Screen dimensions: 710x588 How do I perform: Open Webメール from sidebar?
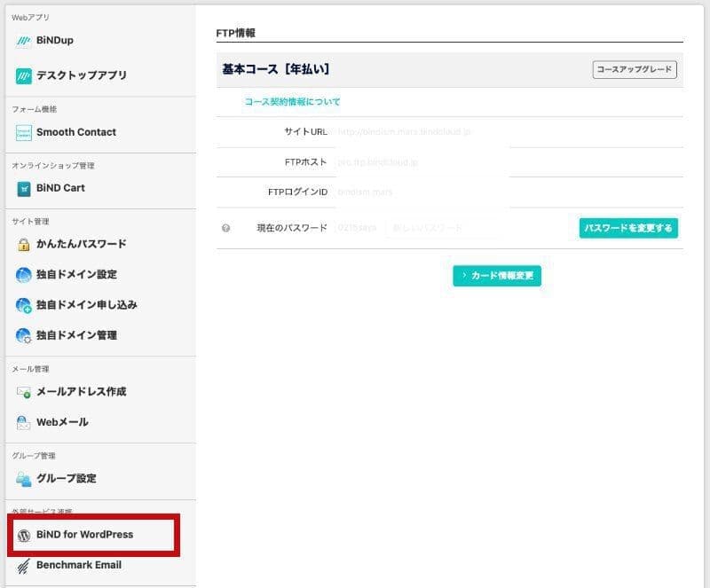[x=62, y=422]
